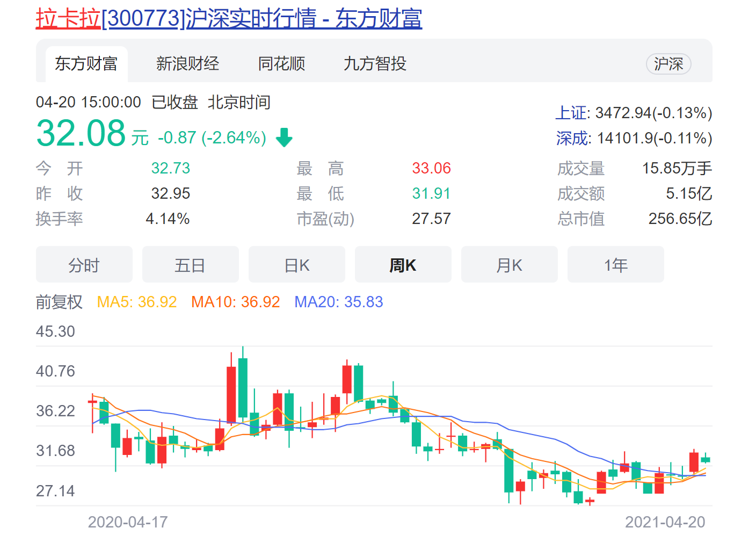Select the 周K weekly chart
Viewport: 756px width, 535px height.
[x=403, y=264]
